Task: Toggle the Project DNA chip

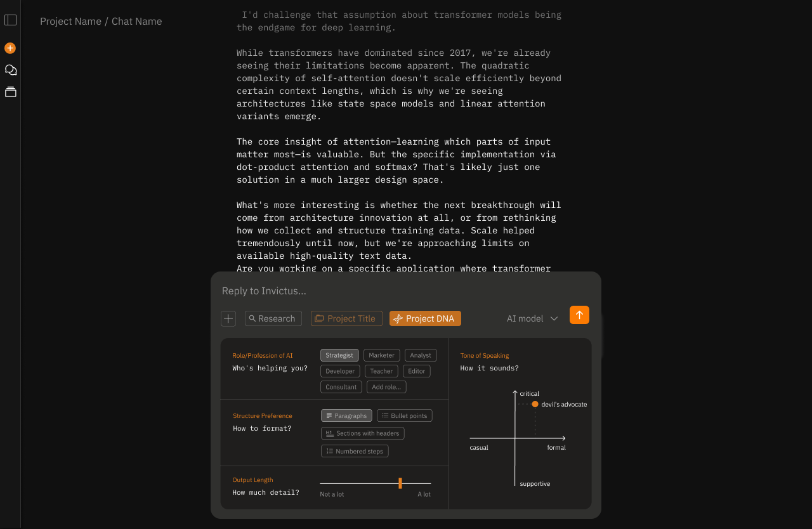Action: tap(425, 318)
